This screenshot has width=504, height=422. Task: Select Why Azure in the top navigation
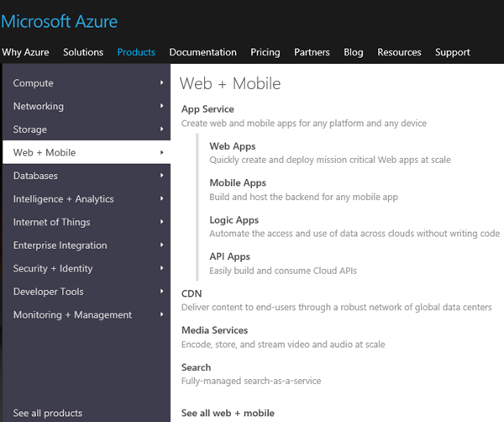25,52
